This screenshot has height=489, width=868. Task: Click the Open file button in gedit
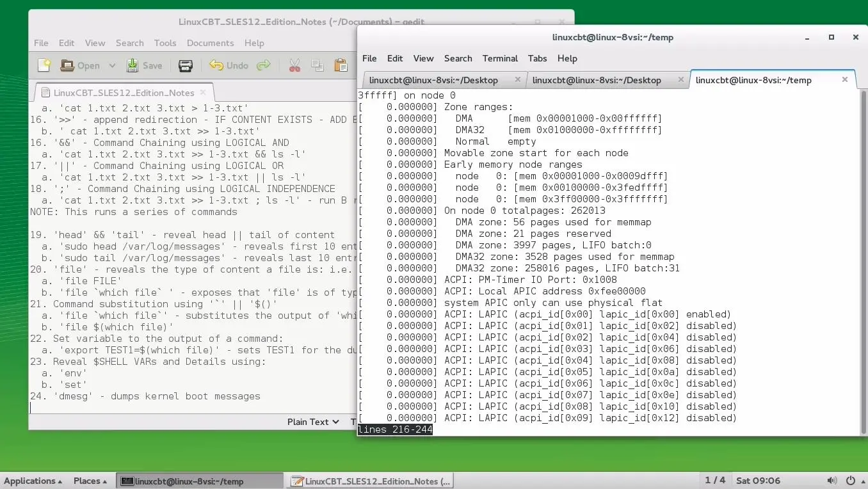[80, 65]
